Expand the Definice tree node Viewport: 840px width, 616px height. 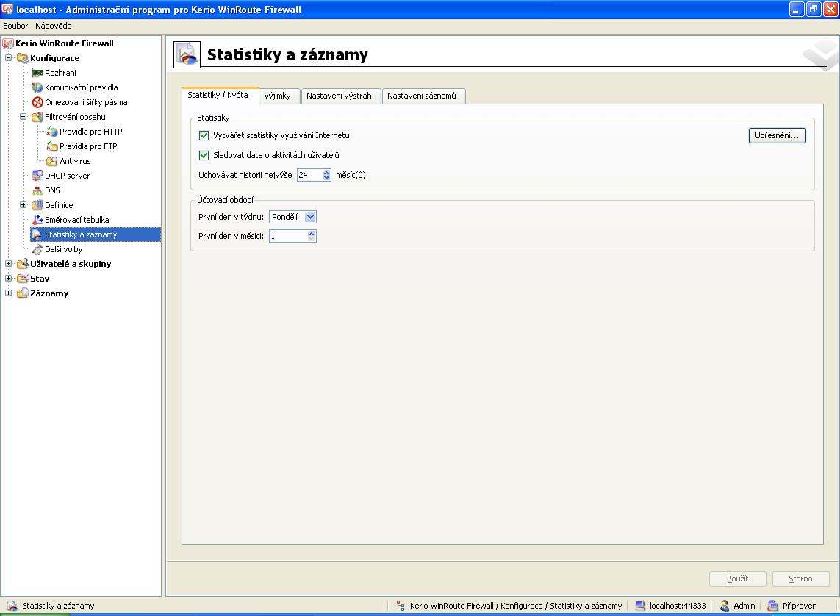pyautogui.click(x=23, y=205)
